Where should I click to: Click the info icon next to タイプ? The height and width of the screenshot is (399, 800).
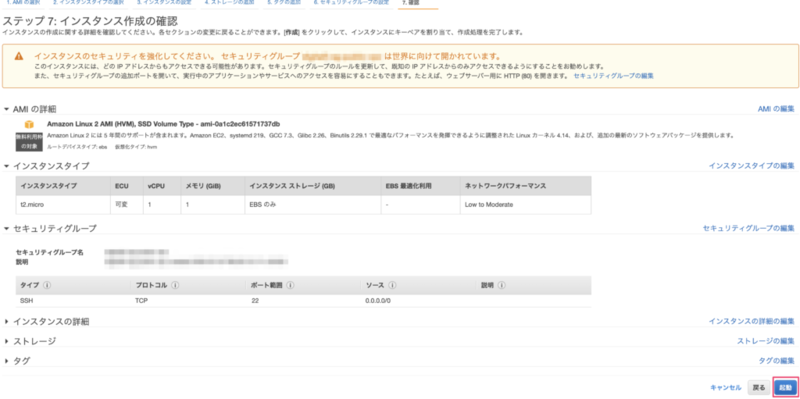(47, 285)
